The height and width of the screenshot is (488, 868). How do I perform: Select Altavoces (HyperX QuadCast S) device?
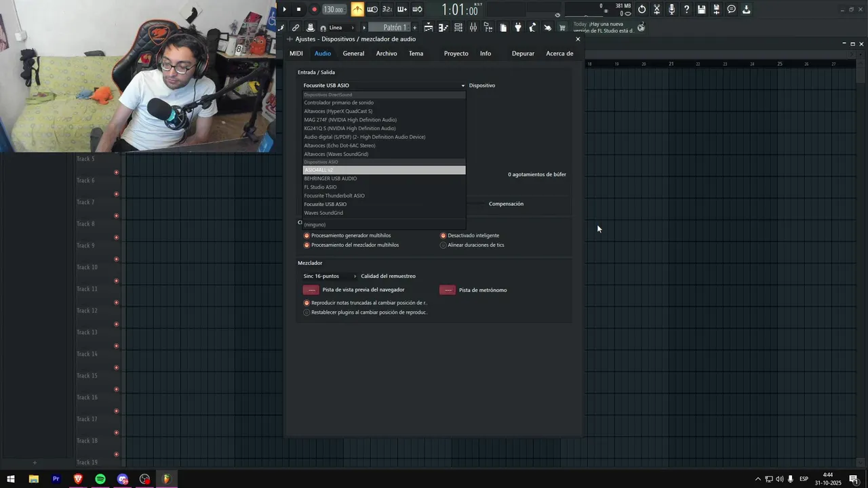(384, 111)
